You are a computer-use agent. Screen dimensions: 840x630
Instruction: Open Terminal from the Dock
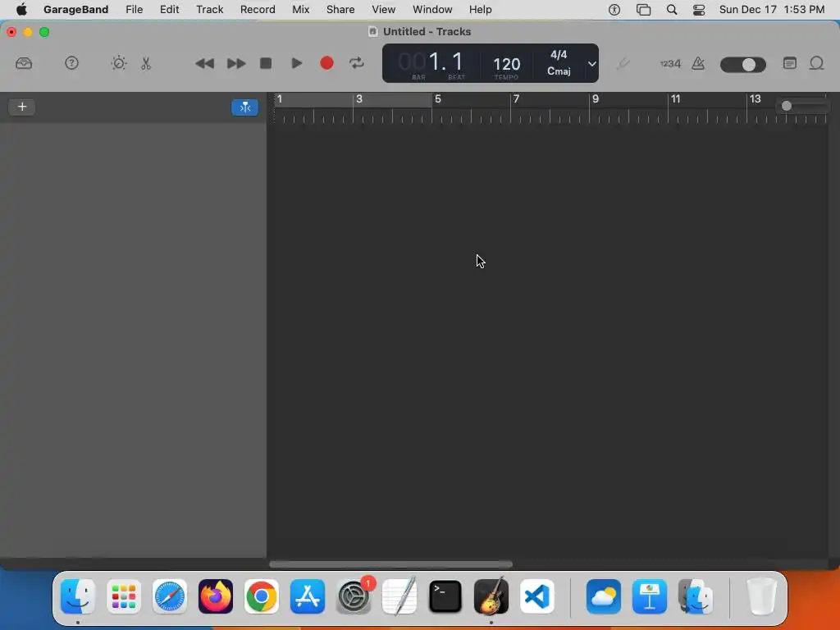(445, 596)
